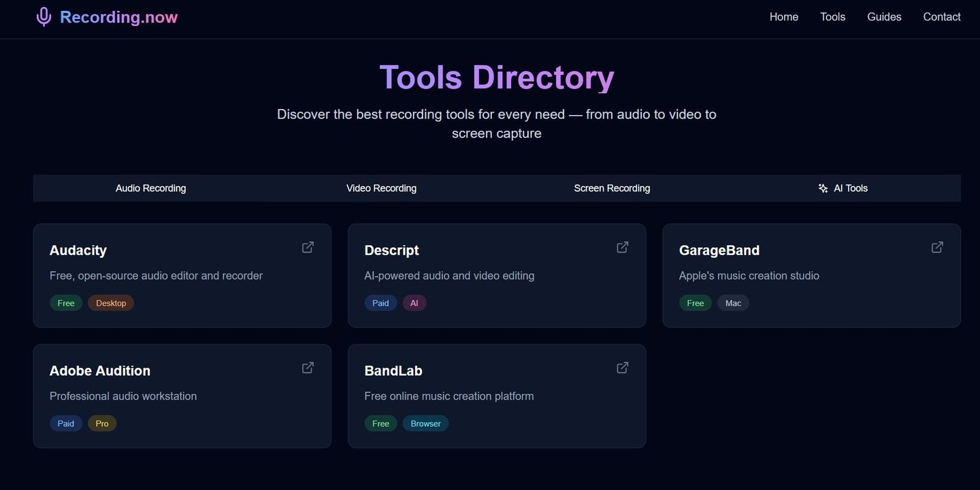Viewport: 980px width, 490px height.
Task: Click 'Free online music creation platform' description
Action: (x=449, y=396)
